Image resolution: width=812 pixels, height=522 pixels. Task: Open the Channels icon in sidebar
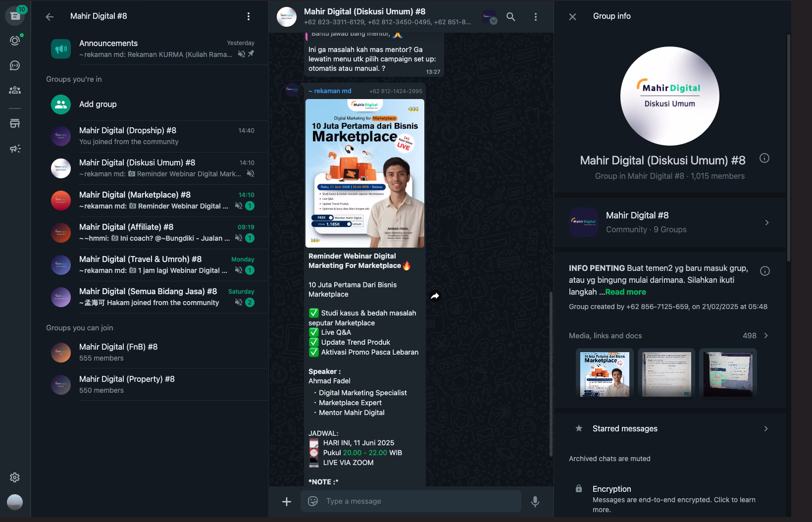click(x=15, y=65)
